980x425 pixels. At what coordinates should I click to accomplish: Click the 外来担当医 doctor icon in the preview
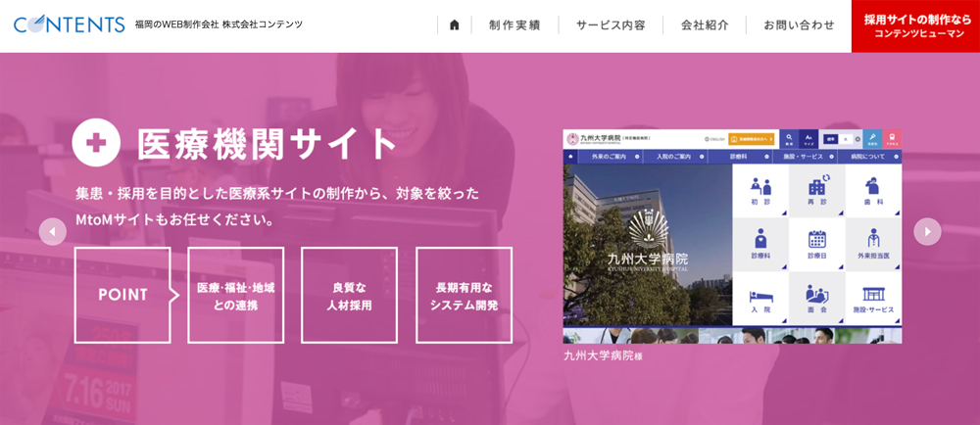(873, 244)
